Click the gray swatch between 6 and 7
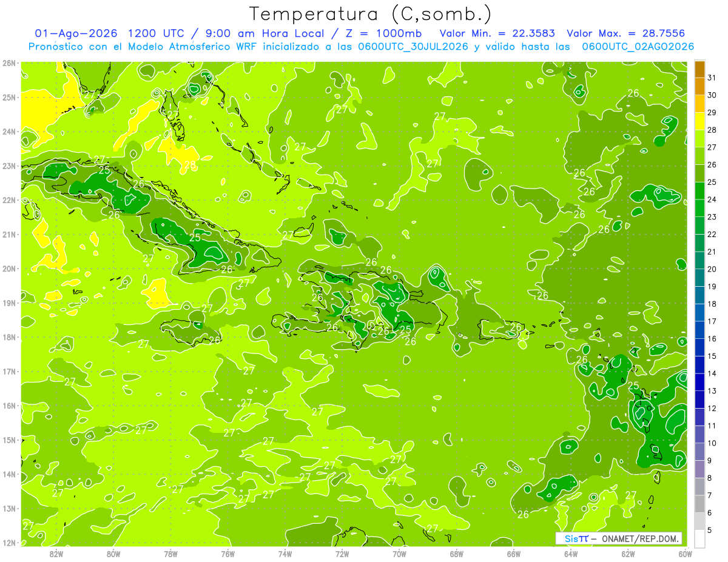728x562 pixels. click(x=699, y=504)
